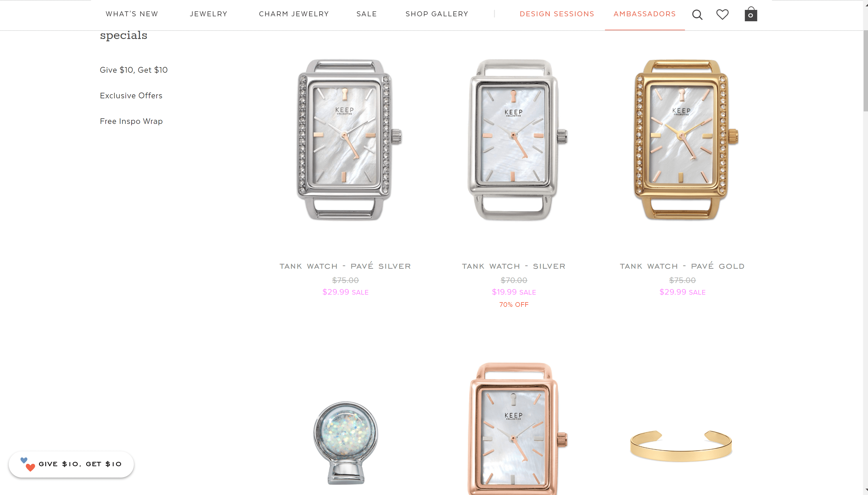Open the CHARM JEWELRY menu
868x495 pixels.
[x=294, y=14]
